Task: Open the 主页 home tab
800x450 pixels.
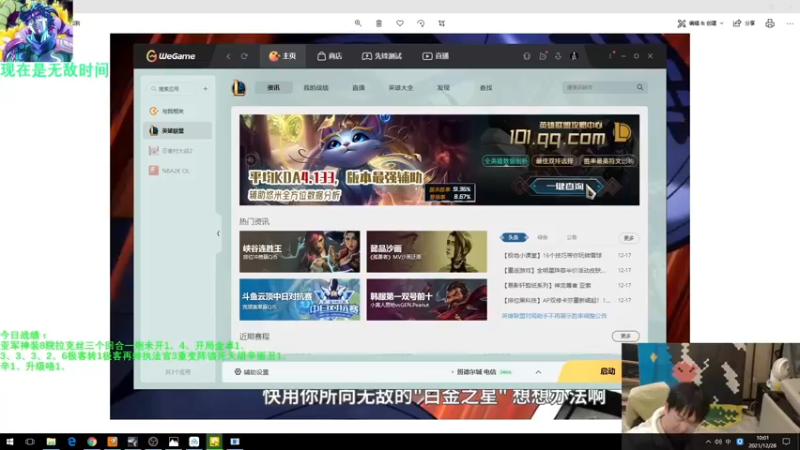Action: [x=283, y=56]
